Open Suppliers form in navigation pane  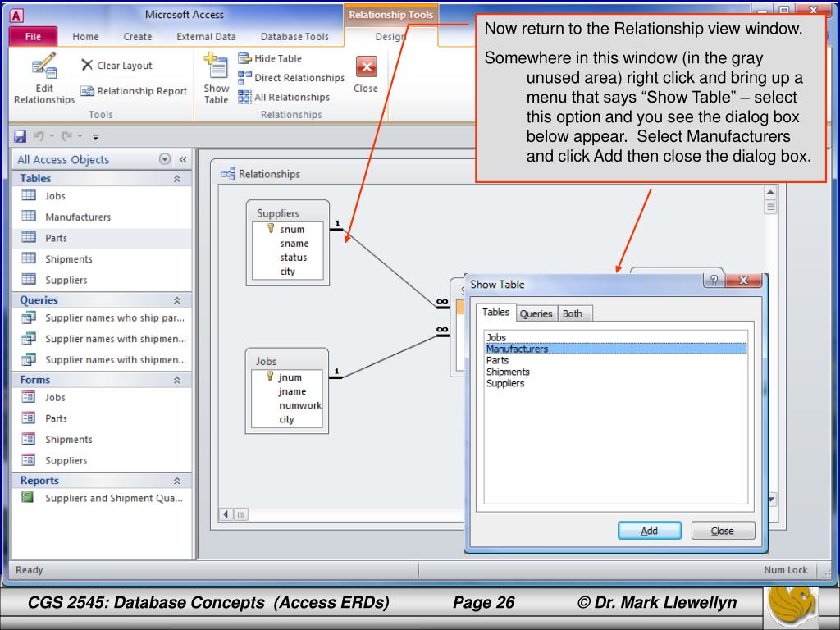coord(102,460)
